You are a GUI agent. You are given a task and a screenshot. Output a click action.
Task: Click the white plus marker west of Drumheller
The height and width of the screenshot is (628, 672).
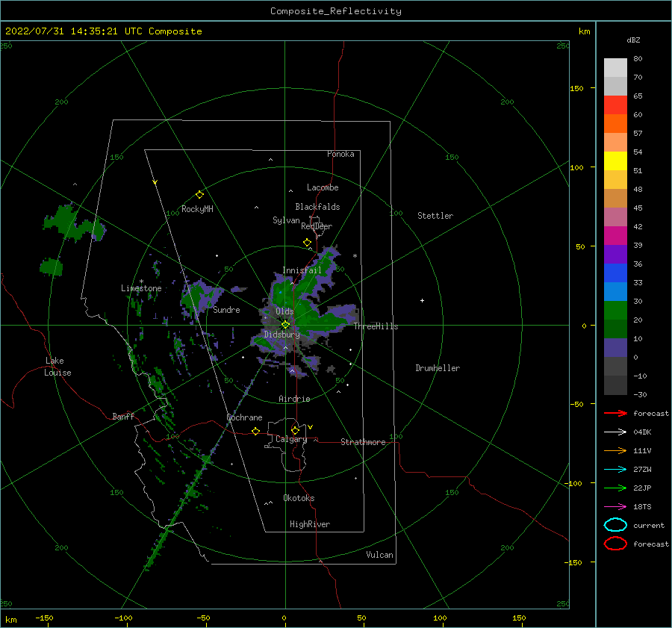tap(422, 300)
